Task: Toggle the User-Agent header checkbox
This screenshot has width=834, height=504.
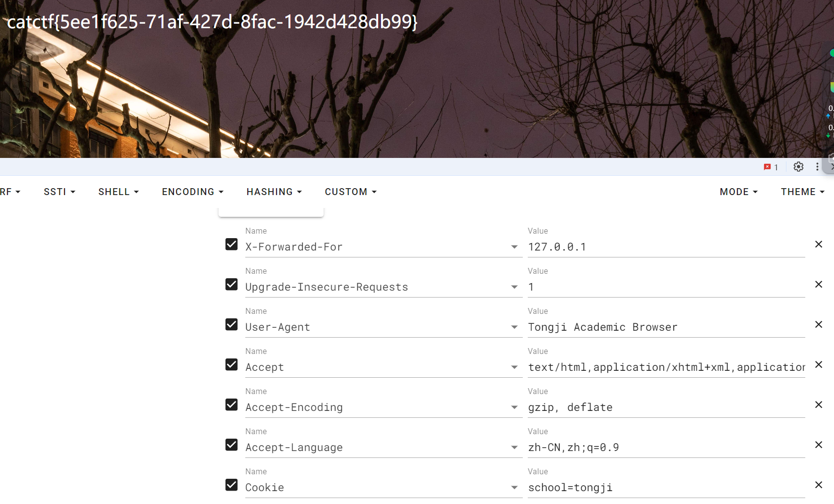Action: (x=231, y=324)
